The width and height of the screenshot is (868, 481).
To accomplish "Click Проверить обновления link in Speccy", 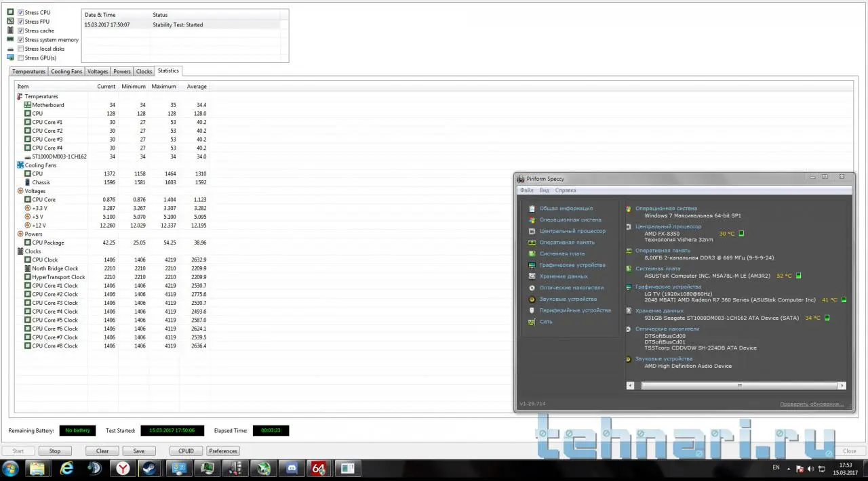I will pos(812,404).
